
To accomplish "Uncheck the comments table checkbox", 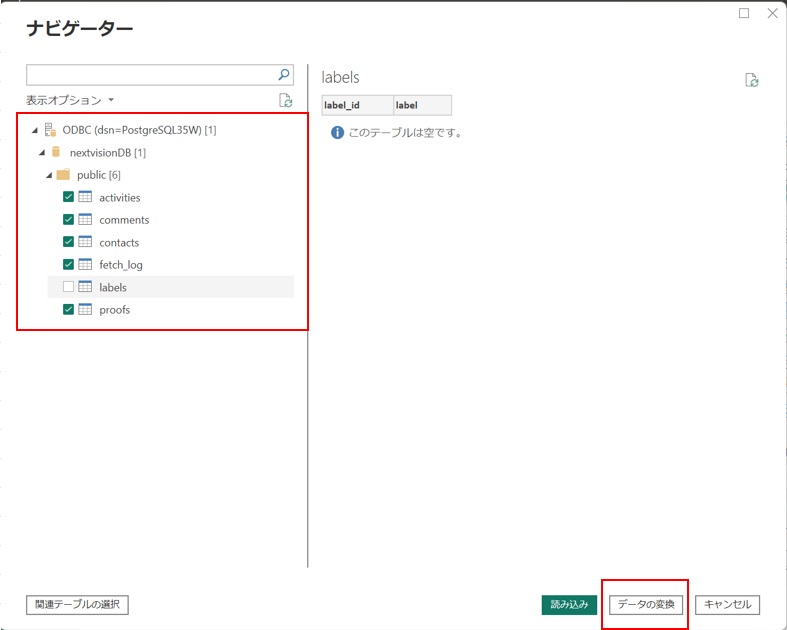I will pyautogui.click(x=68, y=220).
